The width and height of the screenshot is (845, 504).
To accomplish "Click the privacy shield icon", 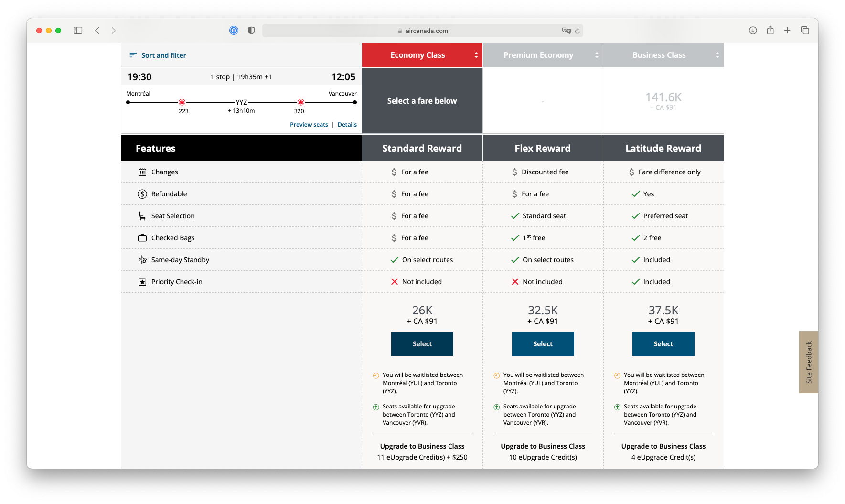I will click(x=251, y=31).
